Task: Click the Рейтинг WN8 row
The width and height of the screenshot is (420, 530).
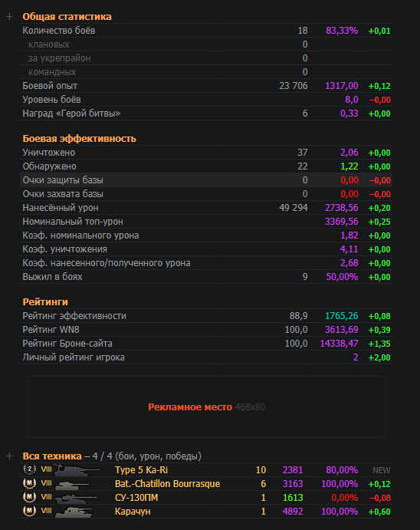Action: 206,330
